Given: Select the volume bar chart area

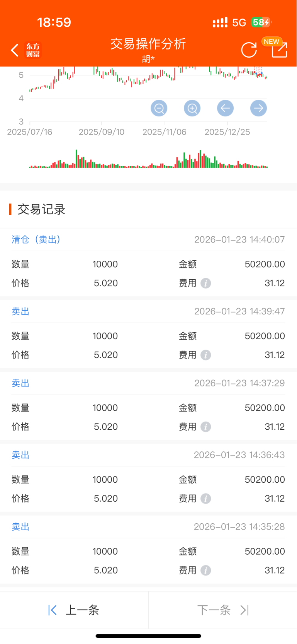Looking at the screenshot, I should point(148,159).
